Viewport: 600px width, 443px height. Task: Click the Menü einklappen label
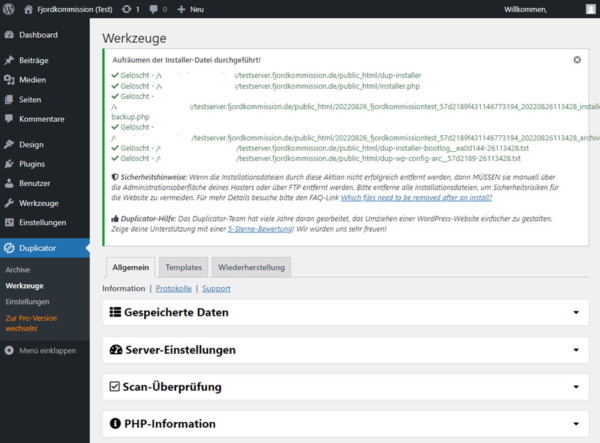point(47,350)
